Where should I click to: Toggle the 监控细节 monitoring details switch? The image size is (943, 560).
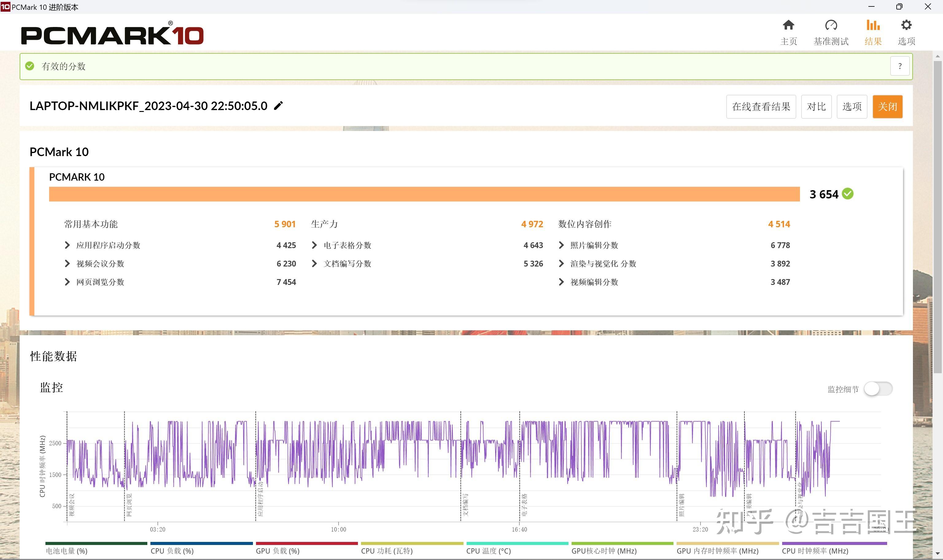878,389
